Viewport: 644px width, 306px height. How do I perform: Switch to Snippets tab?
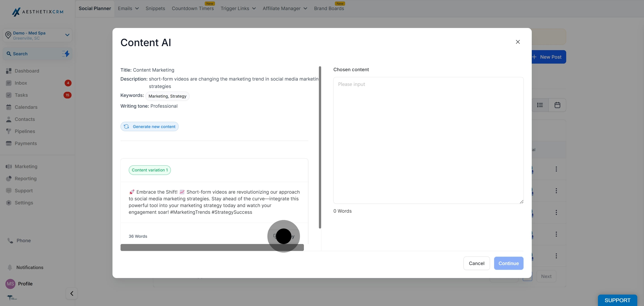[155, 9]
